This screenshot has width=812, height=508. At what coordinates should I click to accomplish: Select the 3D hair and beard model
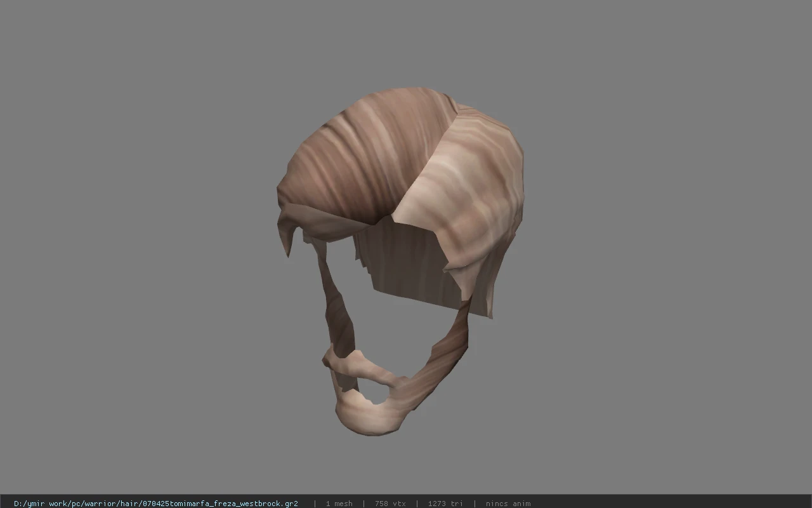coord(401,260)
